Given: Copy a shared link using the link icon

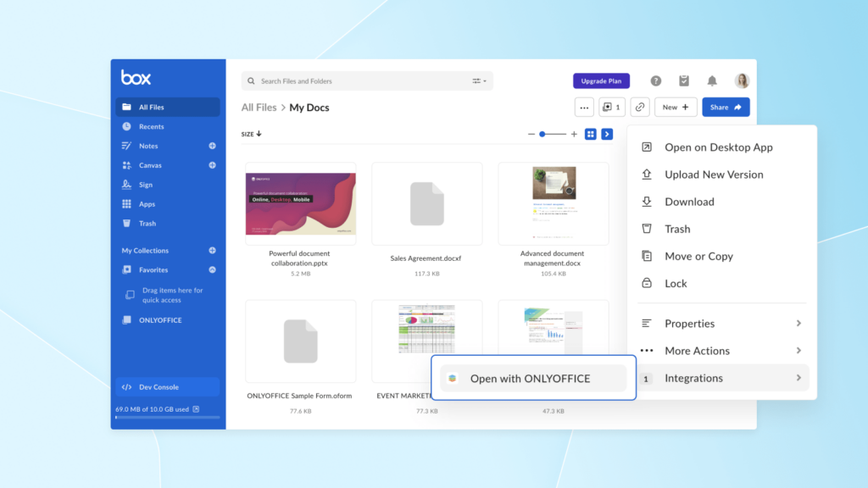Looking at the screenshot, I should 640,107.
